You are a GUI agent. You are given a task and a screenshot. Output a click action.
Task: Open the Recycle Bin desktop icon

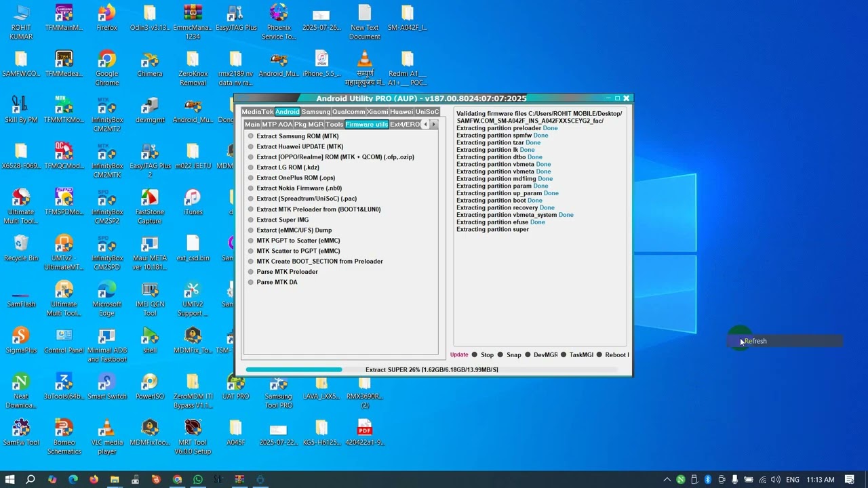tap(21, 248)
